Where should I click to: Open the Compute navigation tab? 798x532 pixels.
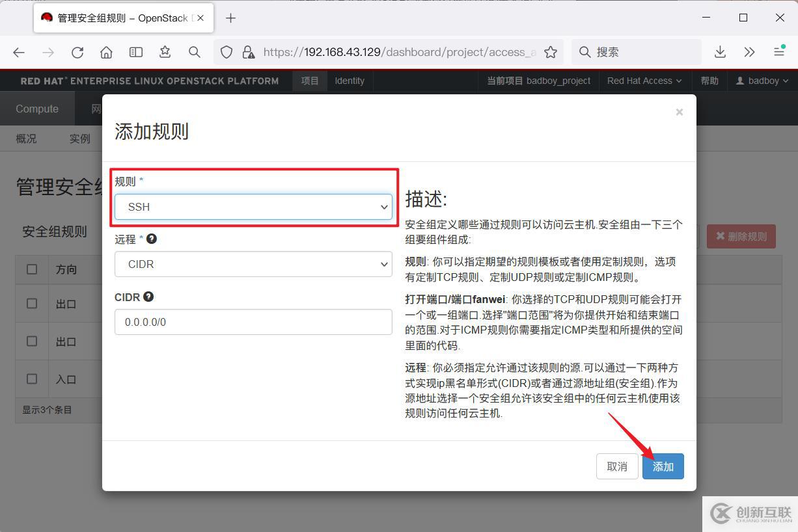pos(37,109)
